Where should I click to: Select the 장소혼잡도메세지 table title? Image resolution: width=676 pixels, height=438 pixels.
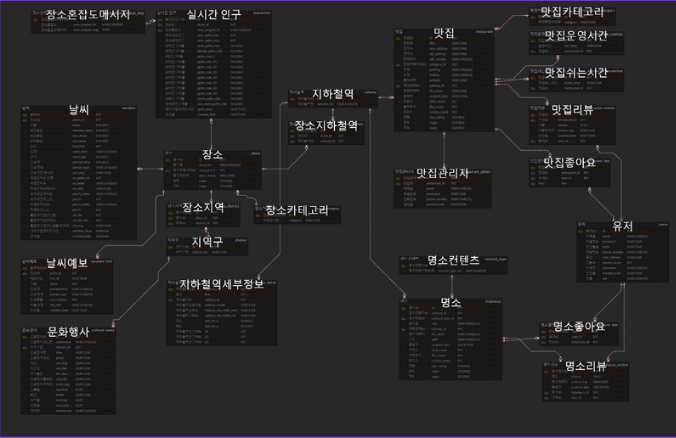pyautogui.click(x=88, y=15)
